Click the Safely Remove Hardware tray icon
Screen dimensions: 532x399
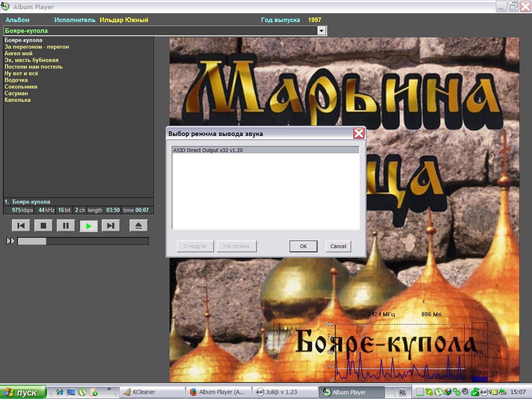pyautogui.click(x=502, y=392)
